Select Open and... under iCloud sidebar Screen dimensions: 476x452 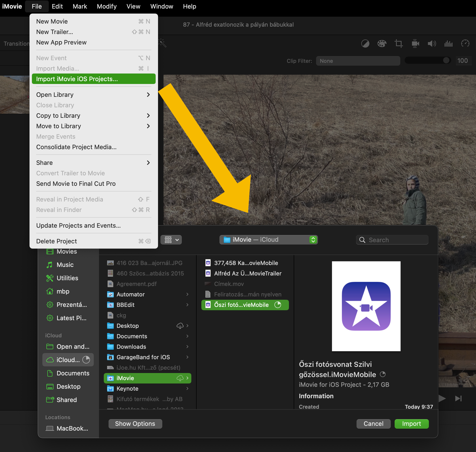[x=68, y=346]
